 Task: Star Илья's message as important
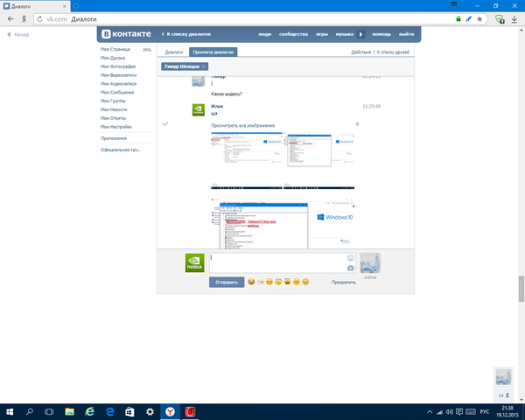click(357, 124)
